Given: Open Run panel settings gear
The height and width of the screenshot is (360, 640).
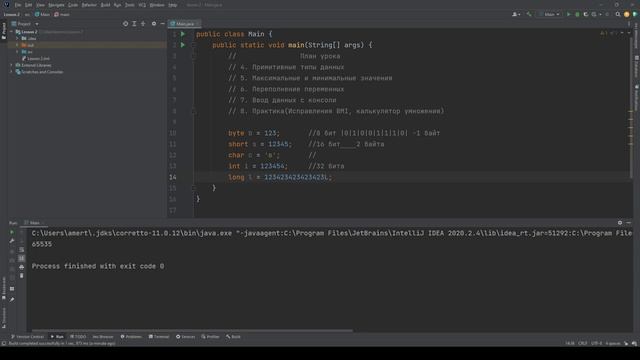Looking at the screenshot, I should click(x=620, y=223).
